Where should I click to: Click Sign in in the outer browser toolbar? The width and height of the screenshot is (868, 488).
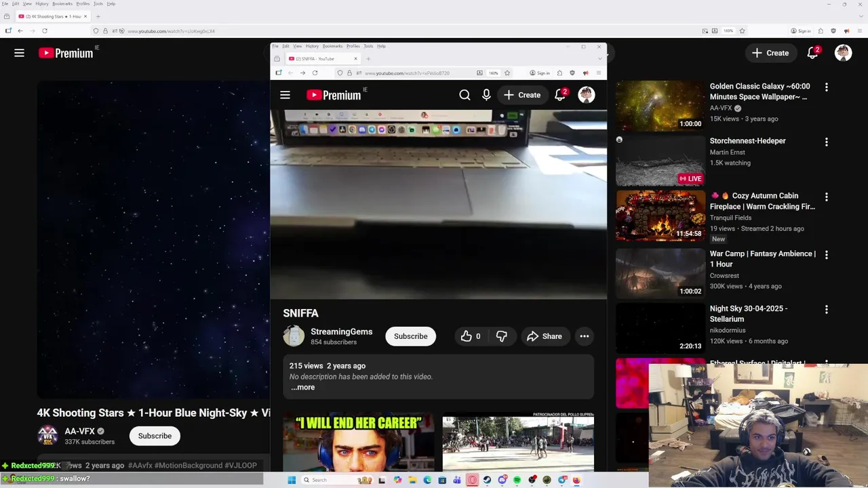[x=801, y=30]
